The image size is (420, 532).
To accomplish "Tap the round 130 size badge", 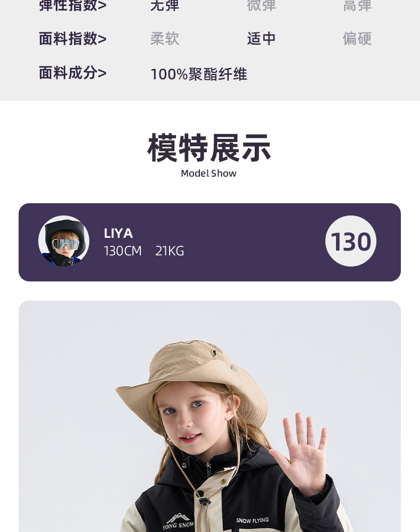I will point(350,242).
